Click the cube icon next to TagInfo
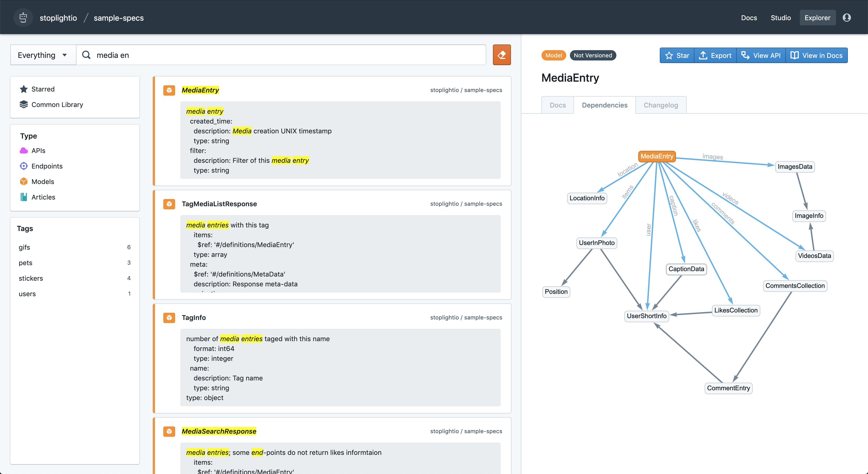The width and height of the screenshot is (868, 474). click(x=169, y=318)
